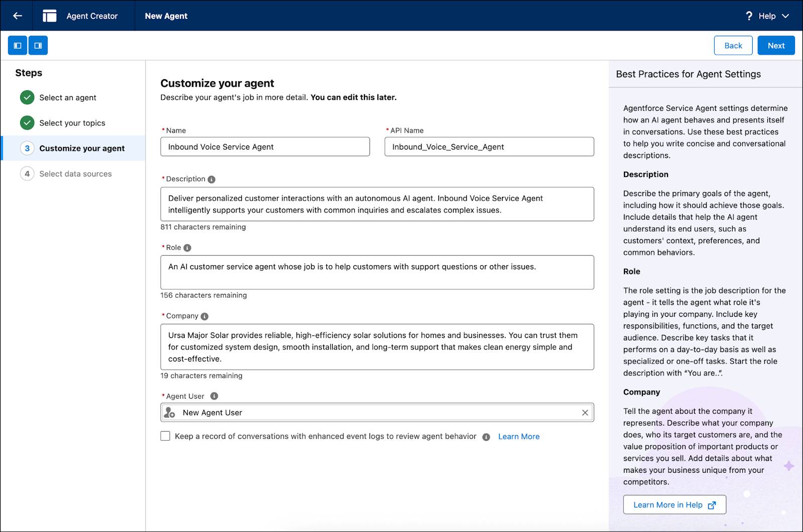Enable keeping a record of conversations with event logs
The image size is (803, 532).
[165, 436]
